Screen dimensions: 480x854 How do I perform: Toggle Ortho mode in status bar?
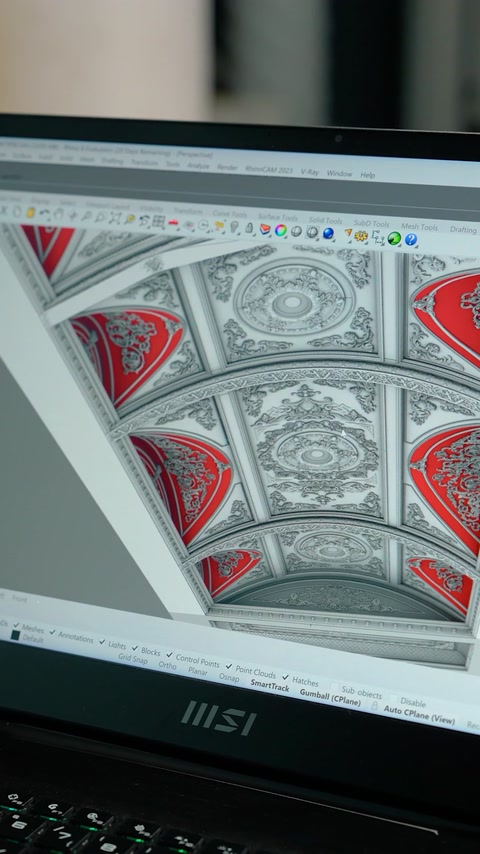tap(168, 665)
